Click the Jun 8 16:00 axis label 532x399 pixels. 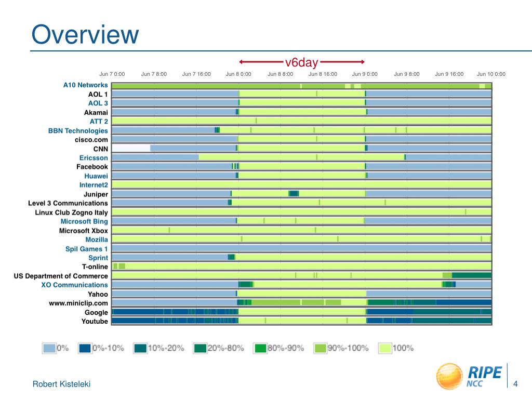pos(323,74)
